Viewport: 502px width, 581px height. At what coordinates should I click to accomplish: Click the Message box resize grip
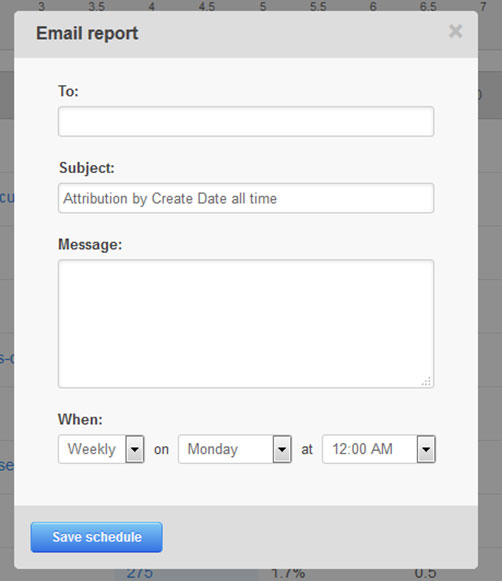pyautogui.click(x=426, y=381)
